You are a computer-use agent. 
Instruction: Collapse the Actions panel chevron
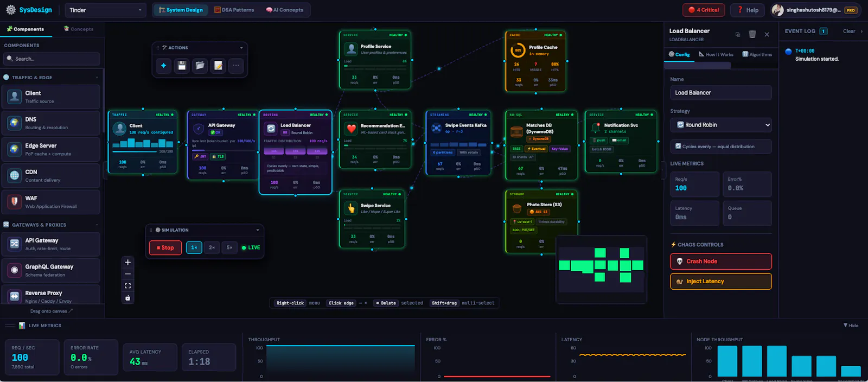(241, 48)
